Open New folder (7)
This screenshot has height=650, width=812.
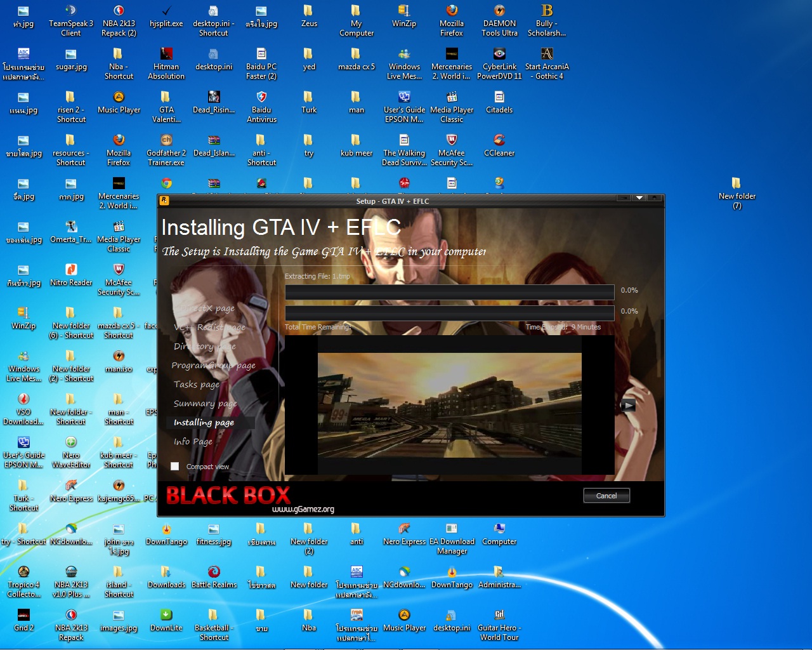737,193
